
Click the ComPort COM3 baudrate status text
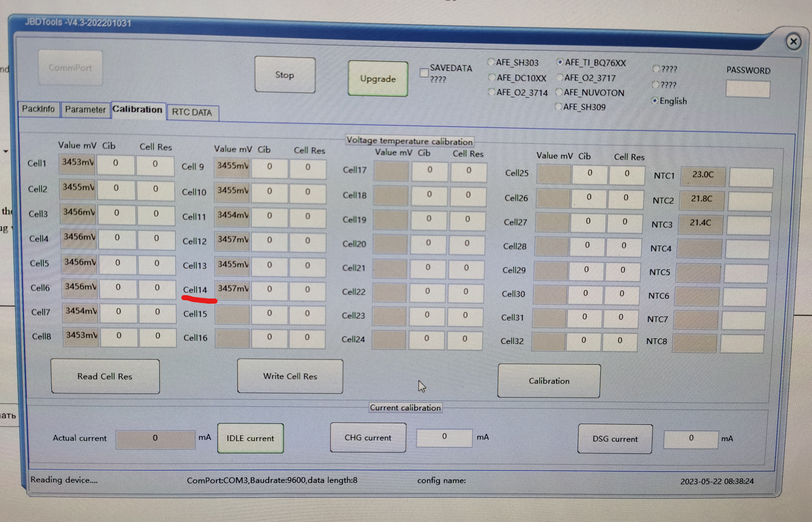(272, 481)
